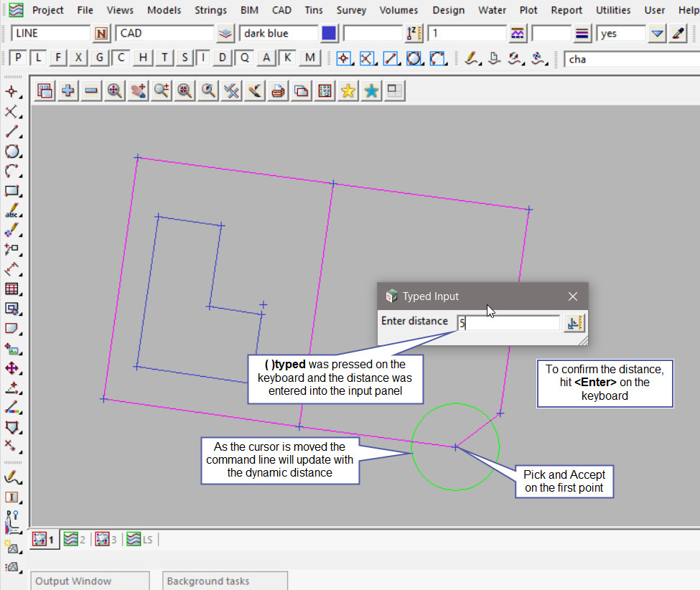700x590 pixels.
Task: Open the Strings menu
Action: coord(210,10)
